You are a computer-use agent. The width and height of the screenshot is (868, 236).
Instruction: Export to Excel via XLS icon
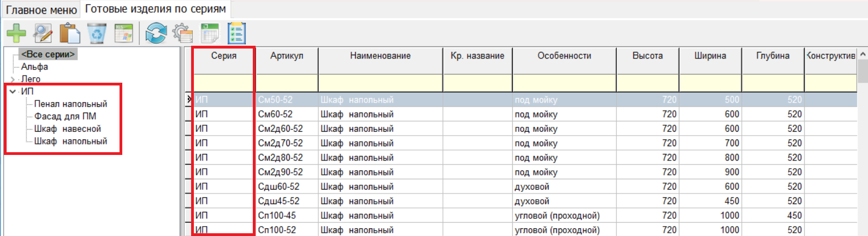click(124, 34)
